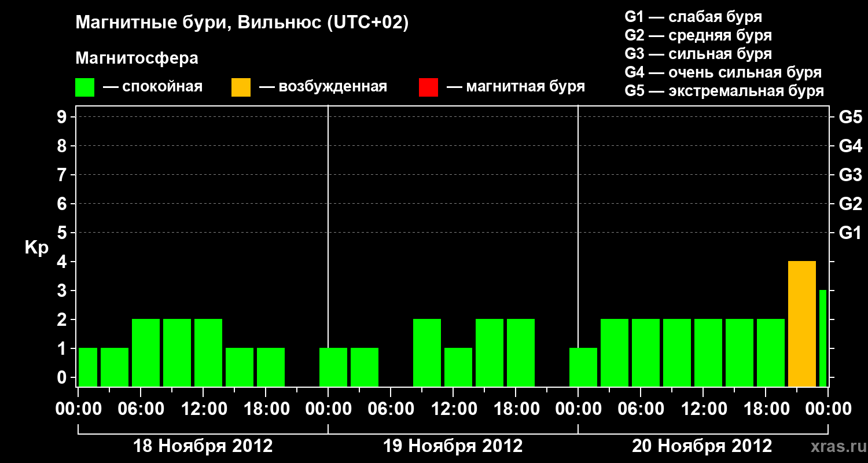
Task: Select the orange Kp 4 bar on 20 November
Action: pyautogui.click(x=802, y=324)
